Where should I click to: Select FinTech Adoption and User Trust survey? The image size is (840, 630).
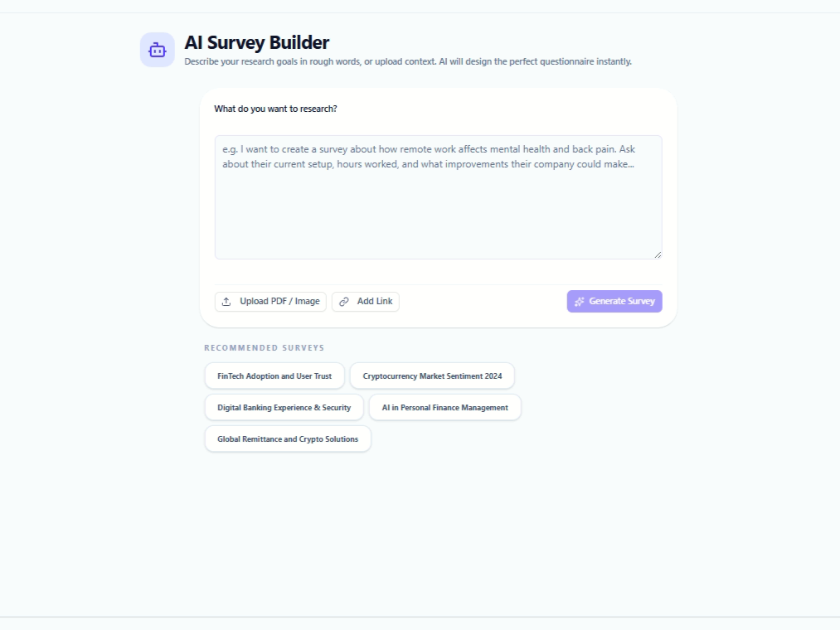tap(274, 376)
